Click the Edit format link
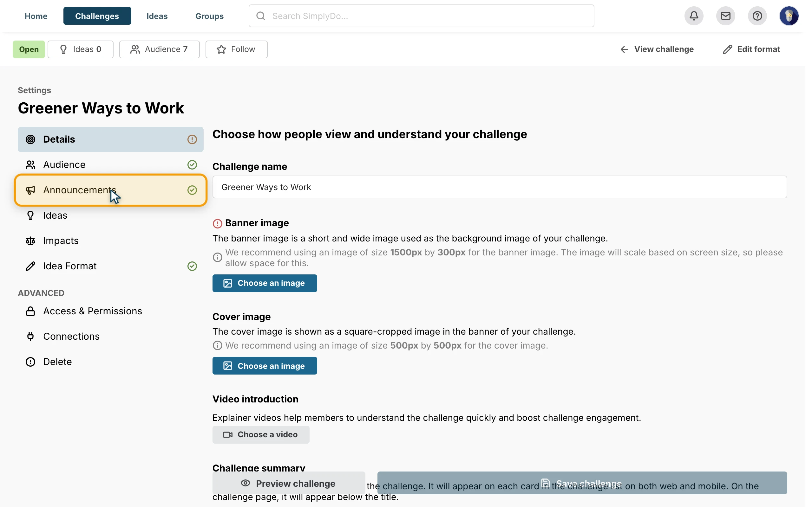The height and width of the screenshot is (507, 812). click(751, 49)
